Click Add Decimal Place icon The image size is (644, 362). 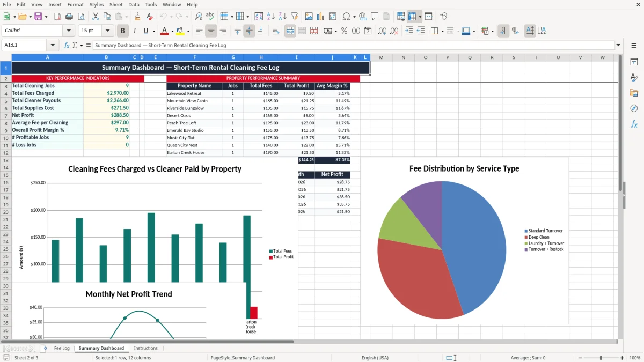(x=383, y=31)
